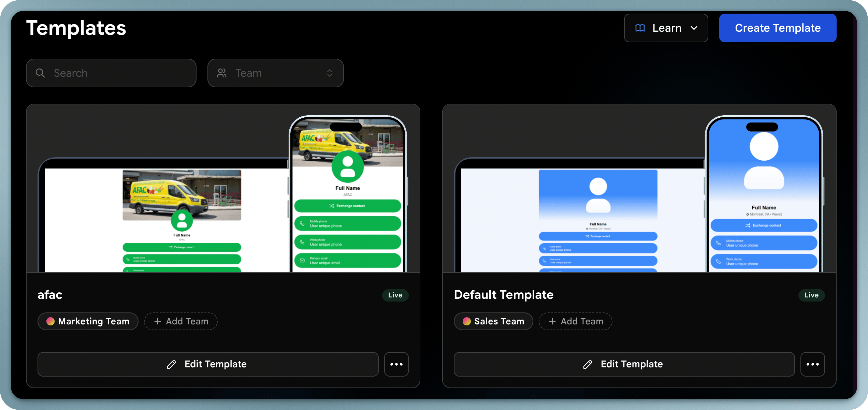This screenshot has height=410, width=868.
Task: Add Team to Default Template
Action: pos(576,321)
